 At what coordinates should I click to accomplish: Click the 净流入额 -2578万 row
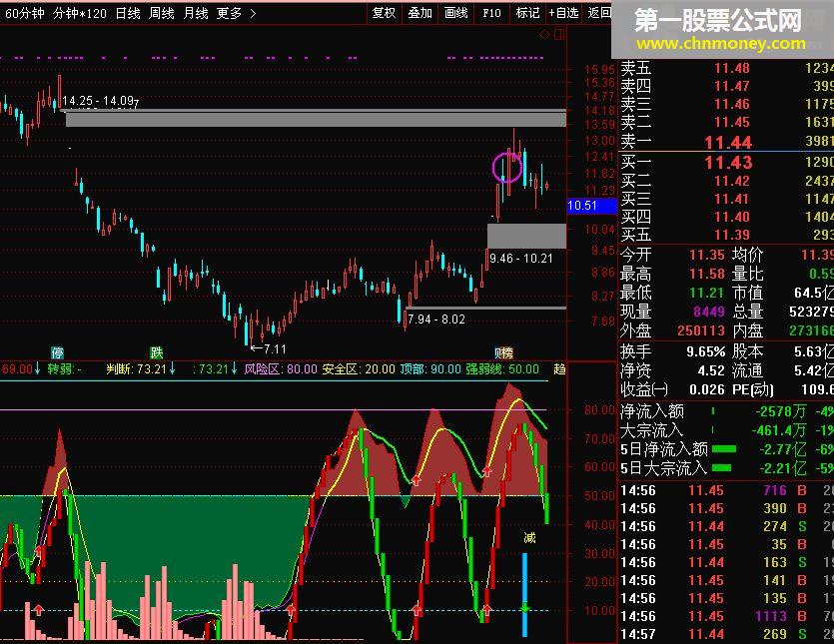725,411
